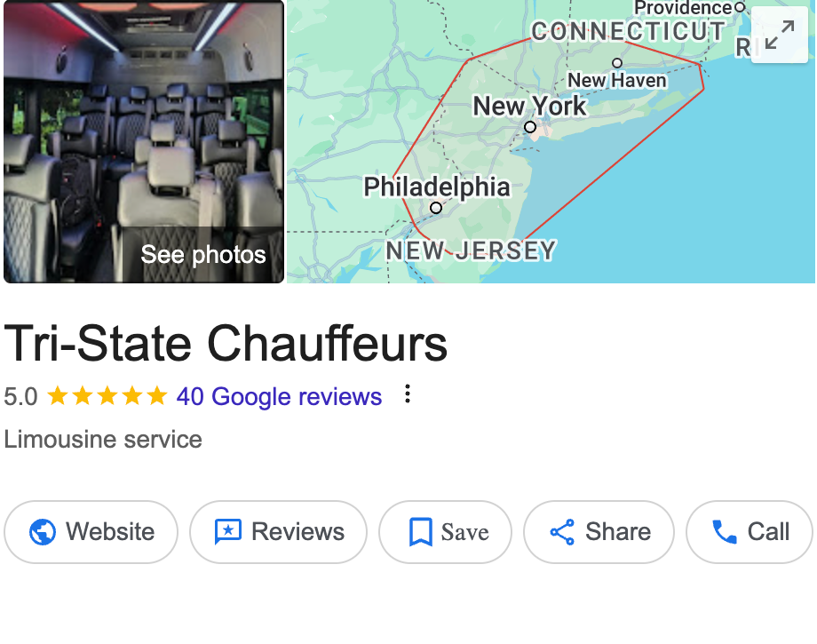This screenshot has width=817, height=644.
Task: Click New York marker on the map
Action: tap(530, 127)
